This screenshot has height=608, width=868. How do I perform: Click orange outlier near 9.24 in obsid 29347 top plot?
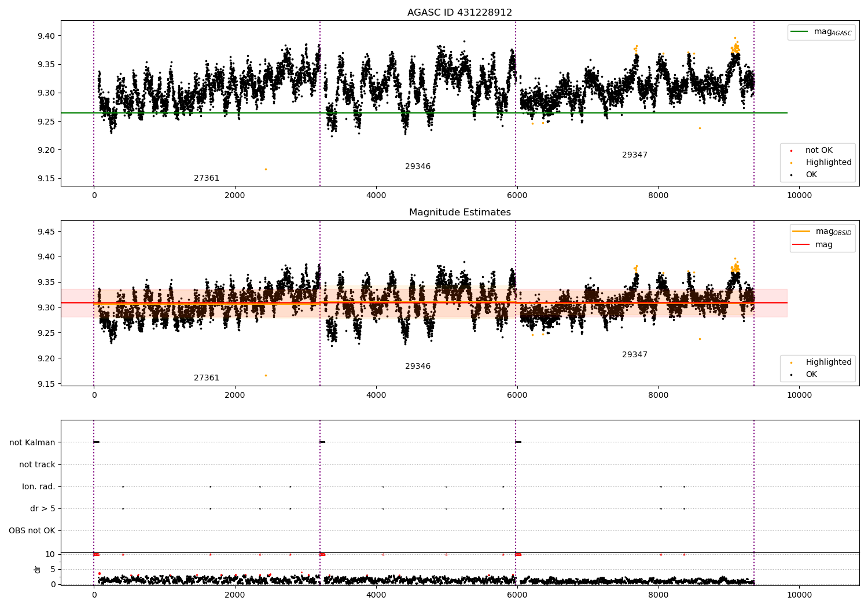click(700, 128)
